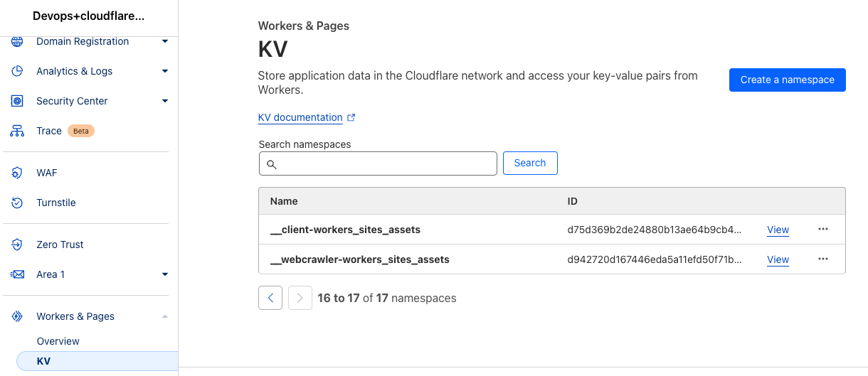Open the KV documentation link
The image size is (868, 376).
[x=300, y=118]
